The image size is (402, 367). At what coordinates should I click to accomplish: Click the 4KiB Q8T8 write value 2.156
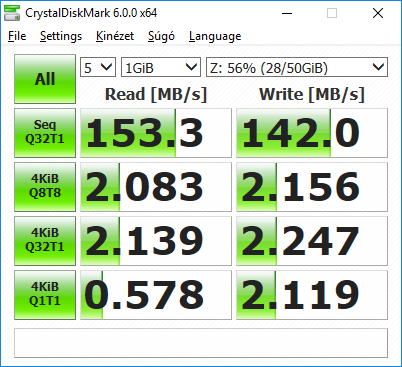(312, 187)
